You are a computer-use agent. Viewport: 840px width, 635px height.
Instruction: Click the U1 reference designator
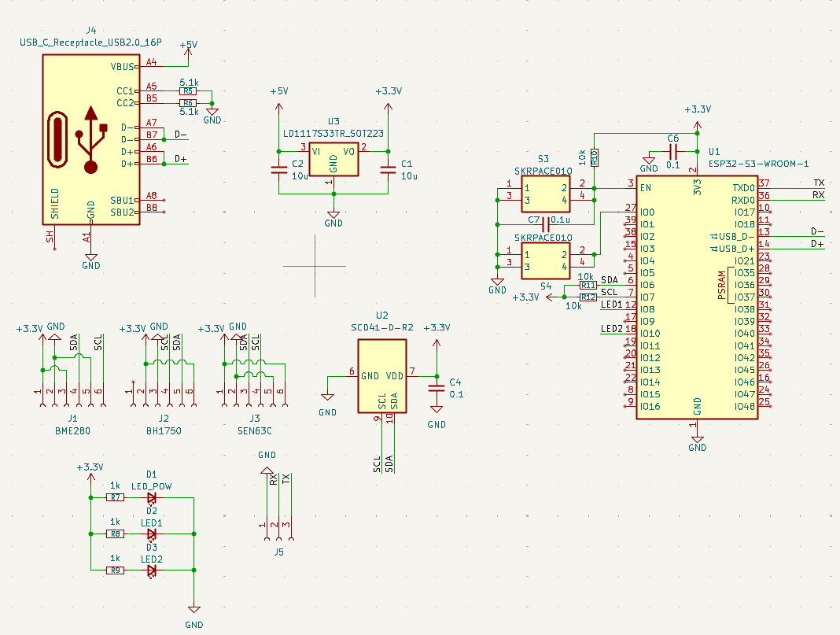[x=714, y=152]
